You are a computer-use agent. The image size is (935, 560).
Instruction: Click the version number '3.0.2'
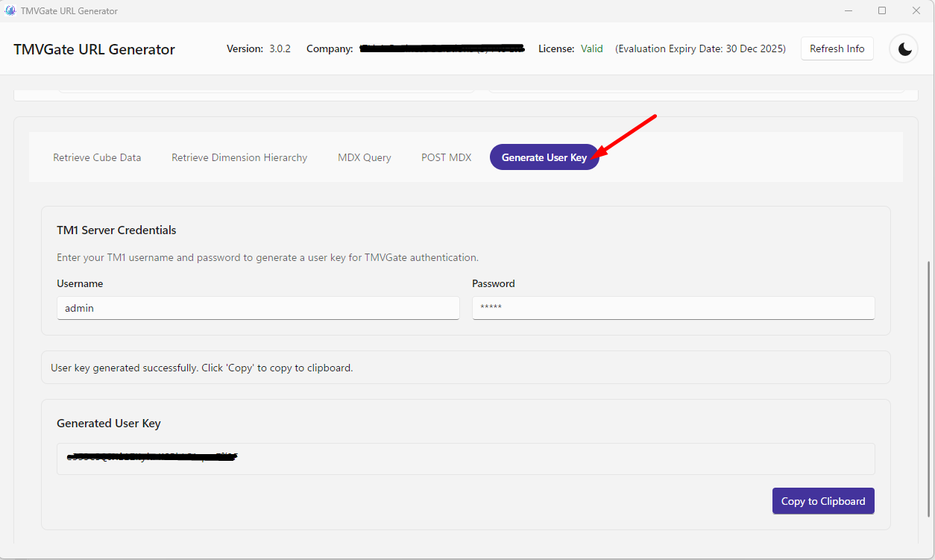280,48
